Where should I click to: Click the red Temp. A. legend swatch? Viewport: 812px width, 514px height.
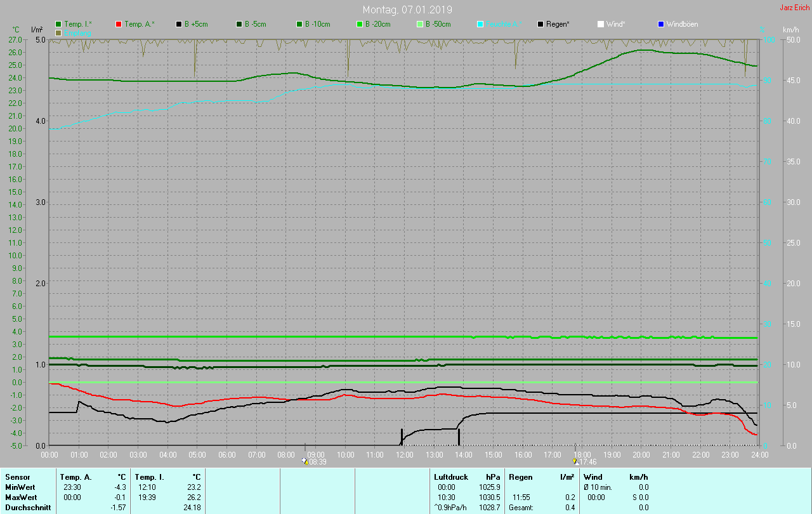click(x=119, y=24)
